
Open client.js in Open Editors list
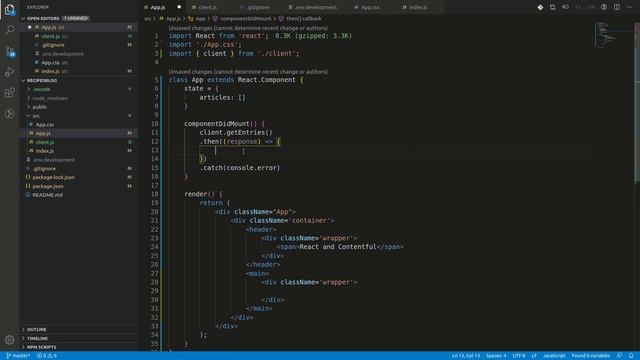click(x=79, y=36)
